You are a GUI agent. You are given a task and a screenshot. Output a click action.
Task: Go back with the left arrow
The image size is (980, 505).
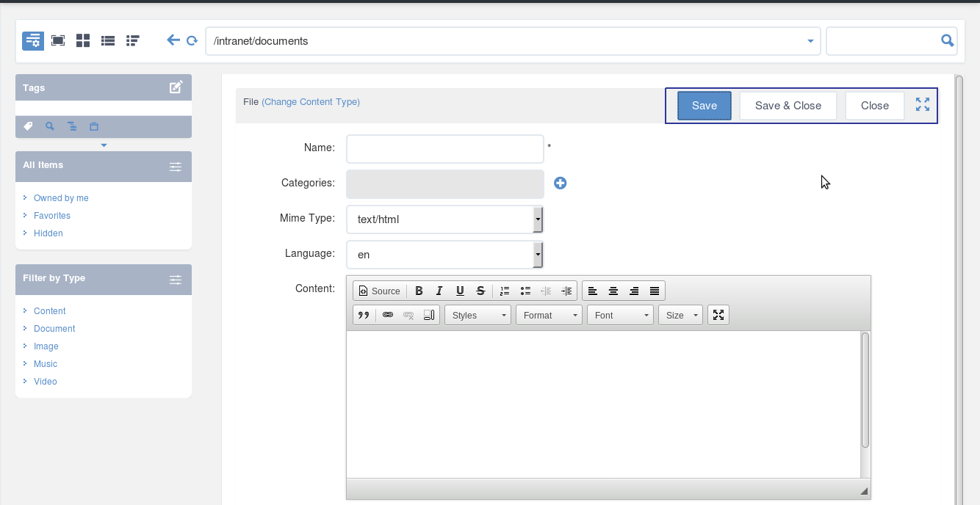173,40
